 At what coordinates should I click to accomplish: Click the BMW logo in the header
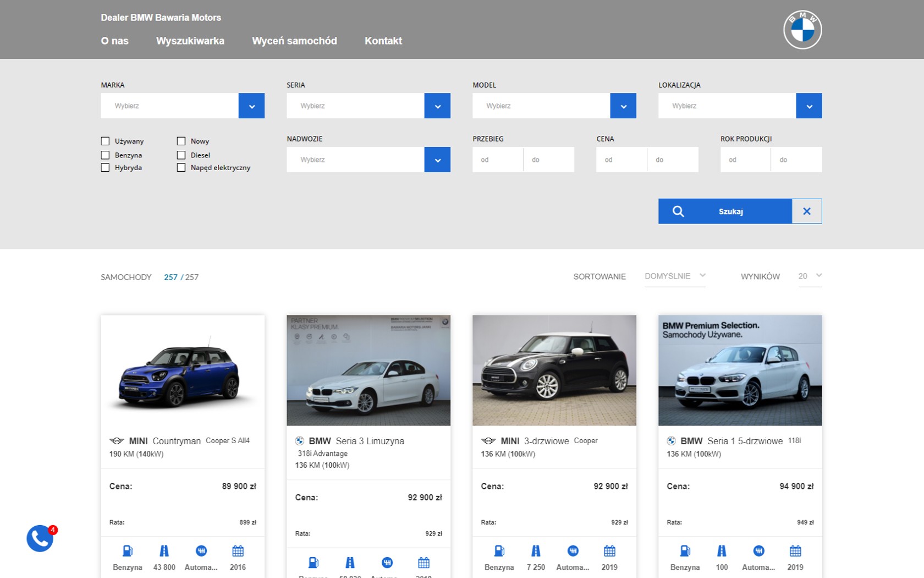802,30
